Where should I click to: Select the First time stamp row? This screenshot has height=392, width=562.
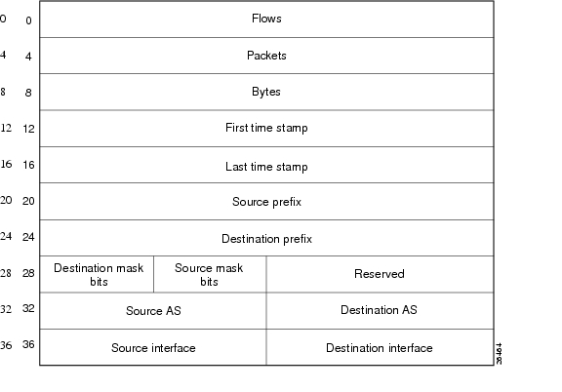266,129
